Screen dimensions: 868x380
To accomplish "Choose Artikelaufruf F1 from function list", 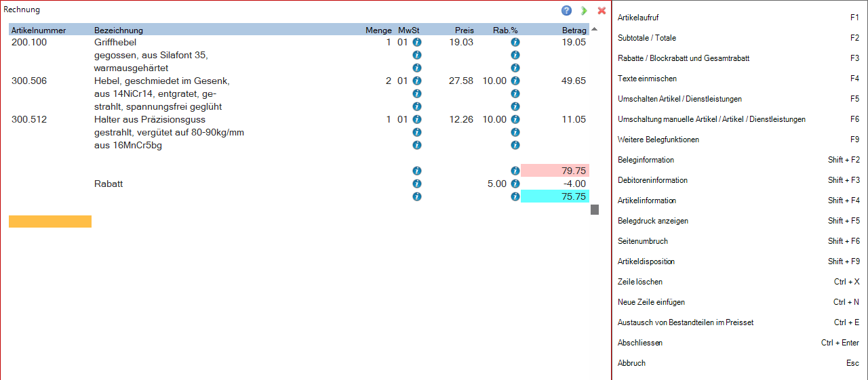I will click(x=738, y=18).
